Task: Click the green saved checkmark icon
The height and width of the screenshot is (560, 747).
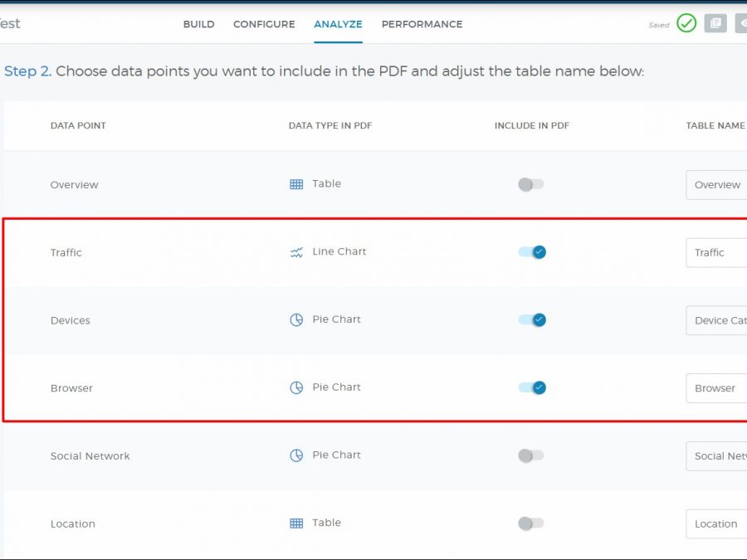Action: tap(686, 23)
